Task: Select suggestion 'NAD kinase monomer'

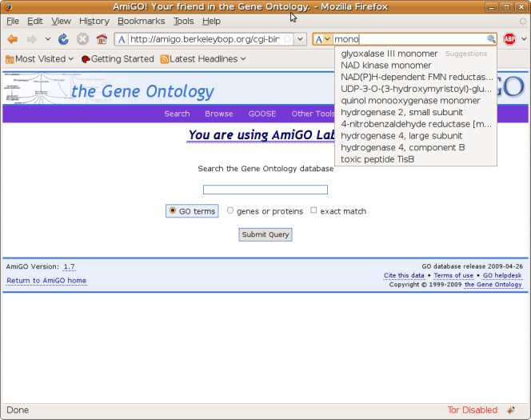Action: [416, 66]
